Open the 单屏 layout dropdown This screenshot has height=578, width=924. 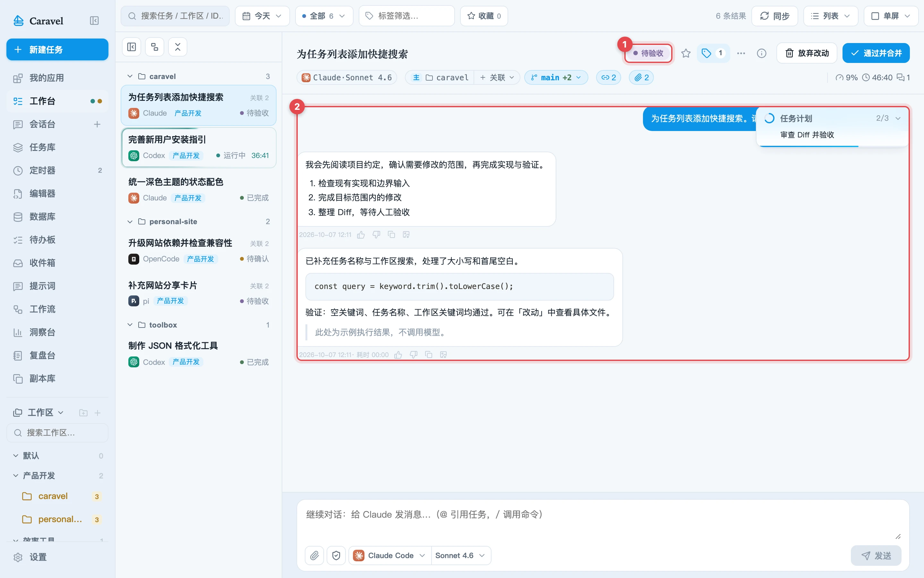point(891,16)
